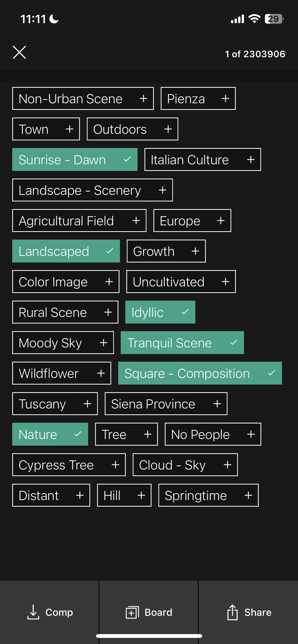The image size is (298, 644).
Task: Pick the Springtime keyword tag
Action: pyautogui.click(x=209, y=495)
